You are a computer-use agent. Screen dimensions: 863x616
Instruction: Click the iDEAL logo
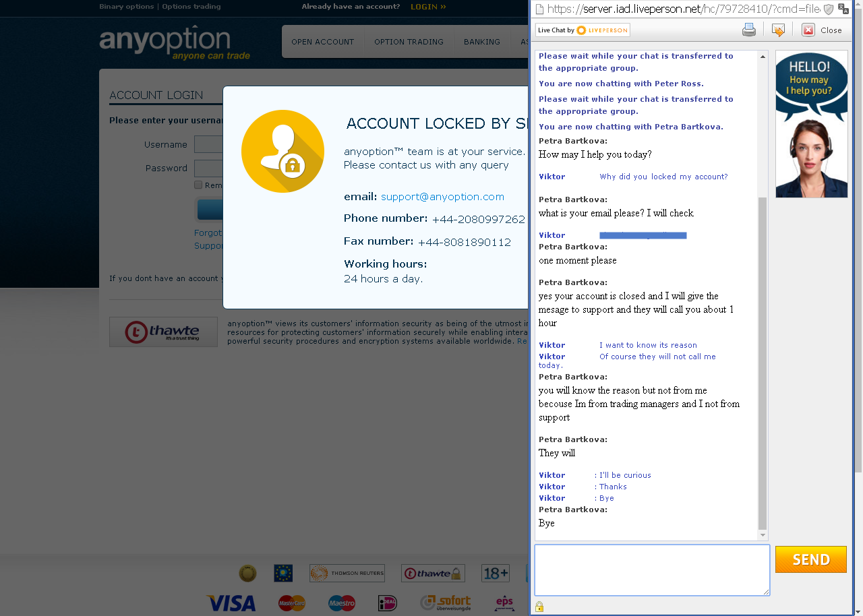tap(388, 603)
